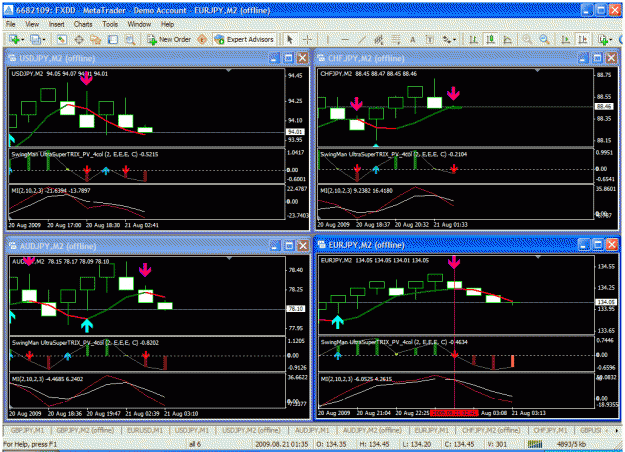
Task: Click the New Order button
Action: [x=169, y=39]
